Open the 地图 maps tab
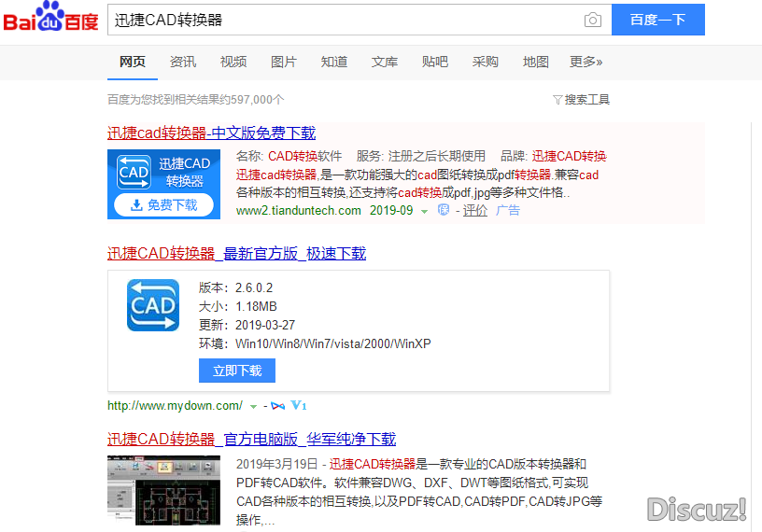 (x=536, y=62)
